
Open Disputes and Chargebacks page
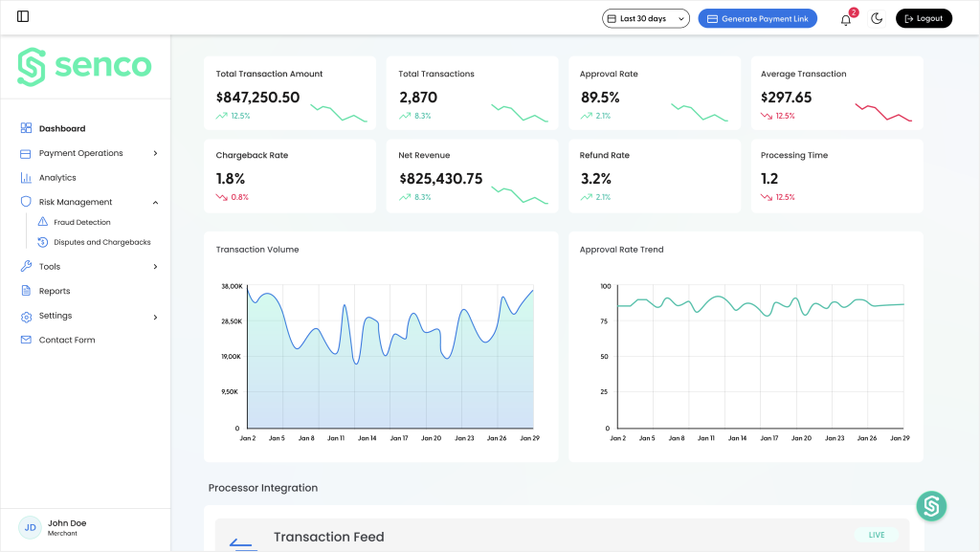pyautogui.click(x=101, y=243)
